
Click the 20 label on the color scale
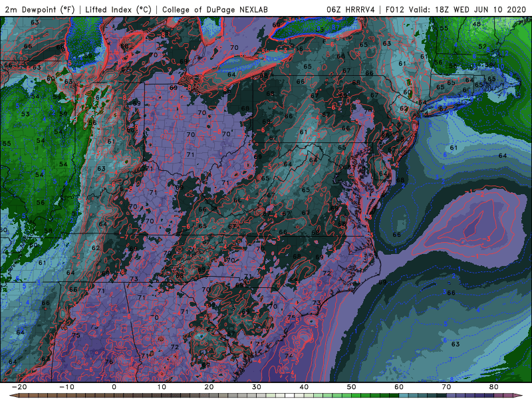[x=209, y=387]
